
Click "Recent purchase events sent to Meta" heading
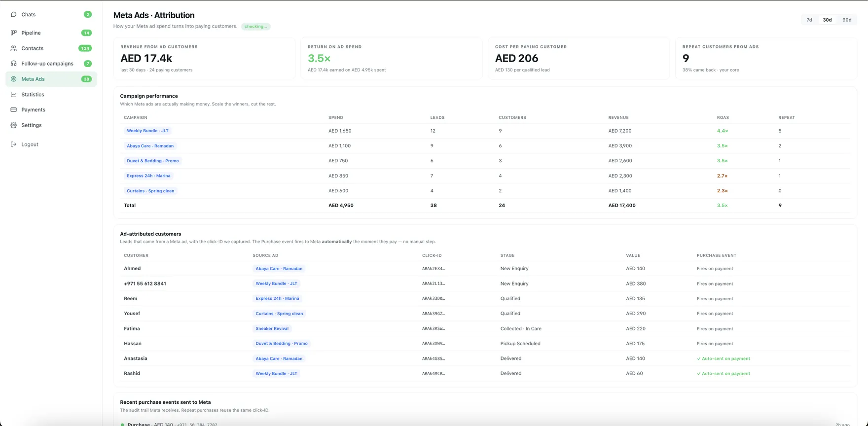tap(165, 402)
